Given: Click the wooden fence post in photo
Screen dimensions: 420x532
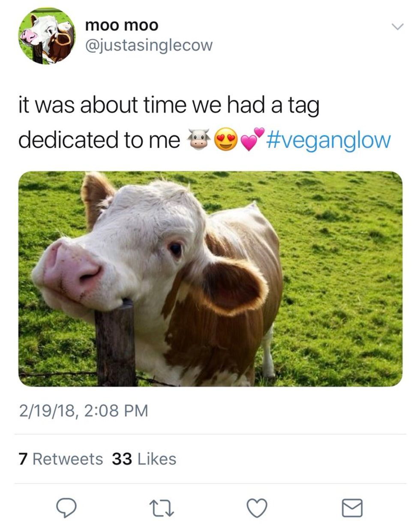Looking at the screenshot, I should (x=116, y=343).
